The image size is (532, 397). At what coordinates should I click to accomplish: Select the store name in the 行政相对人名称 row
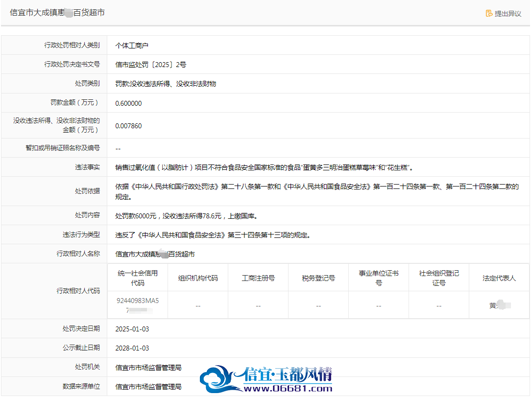[x=155, y=254]
